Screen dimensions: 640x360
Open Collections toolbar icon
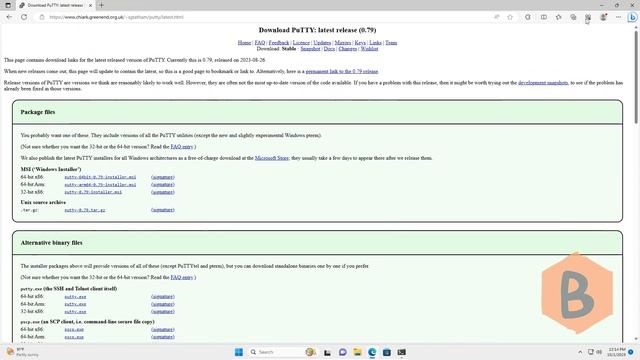click(573, 17)
